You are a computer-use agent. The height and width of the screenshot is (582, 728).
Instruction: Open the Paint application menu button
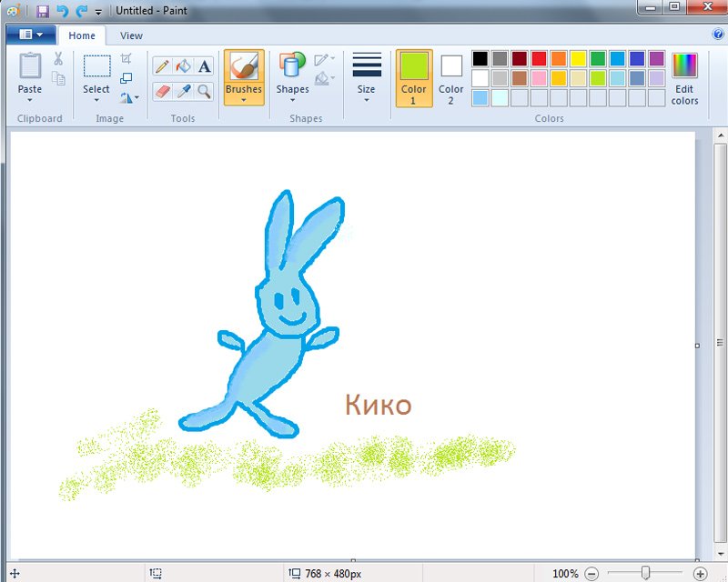pos(31,35)
